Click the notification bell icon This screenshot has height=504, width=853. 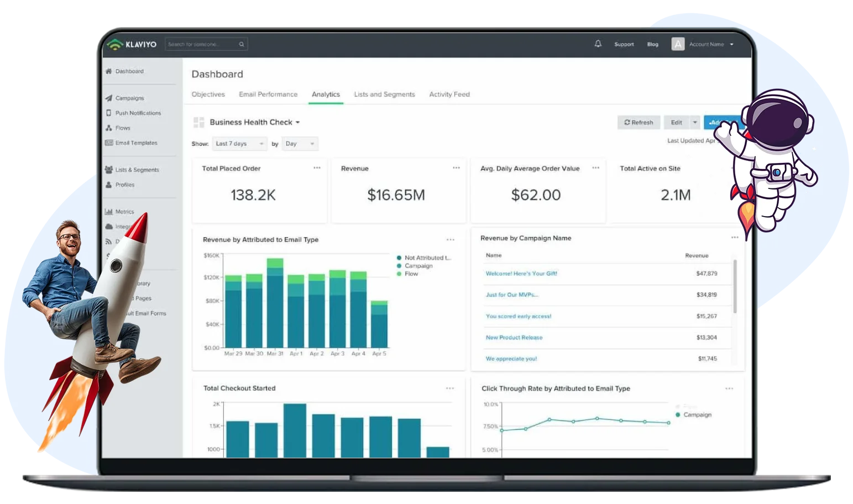598,44
